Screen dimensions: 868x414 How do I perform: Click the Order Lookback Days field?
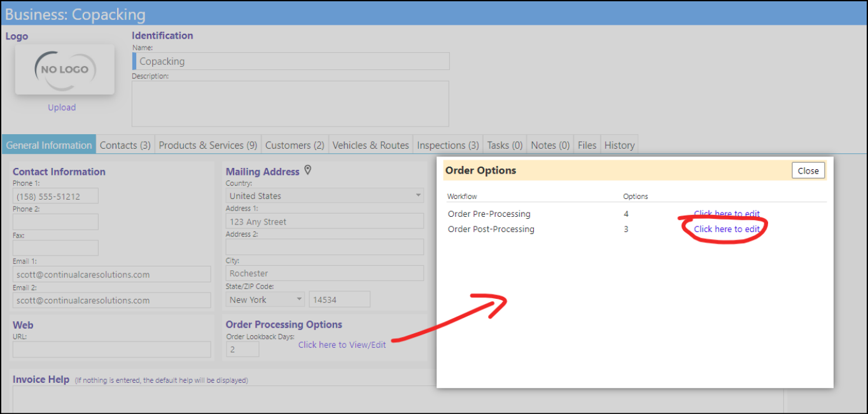242,349
